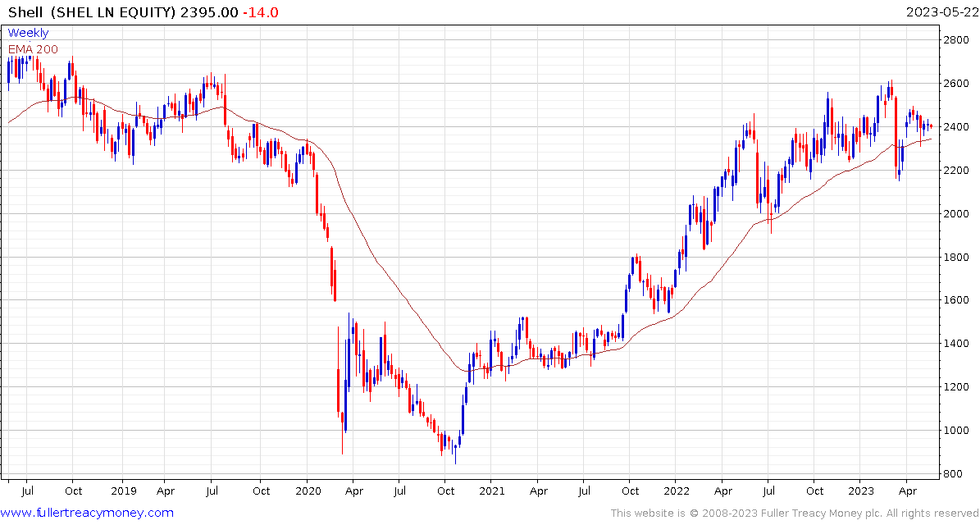Click the Weekly timeframe label
Image resolution: width=980 pixels, height=525 pixels.
[28, 33]
